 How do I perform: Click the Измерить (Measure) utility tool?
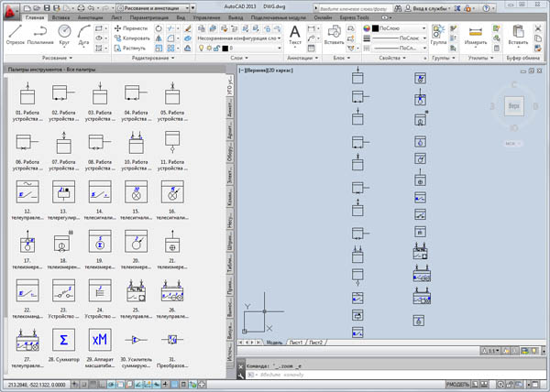click(x=475, y=35)
